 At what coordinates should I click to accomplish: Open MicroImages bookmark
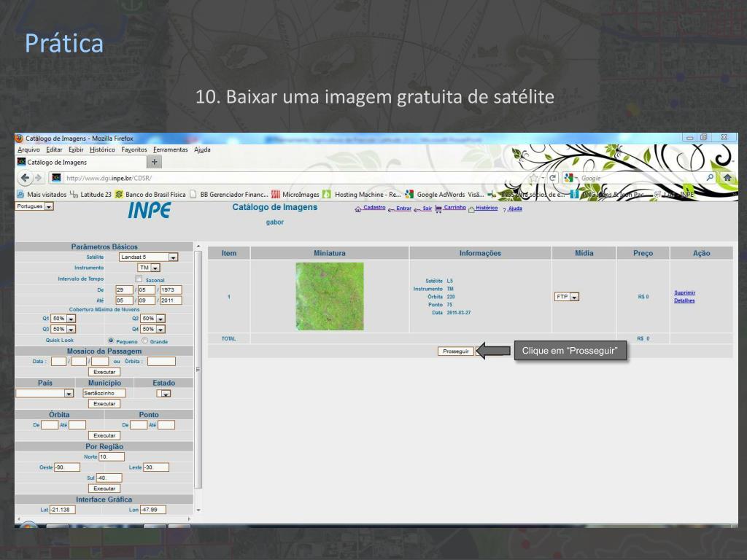point(295,194)
